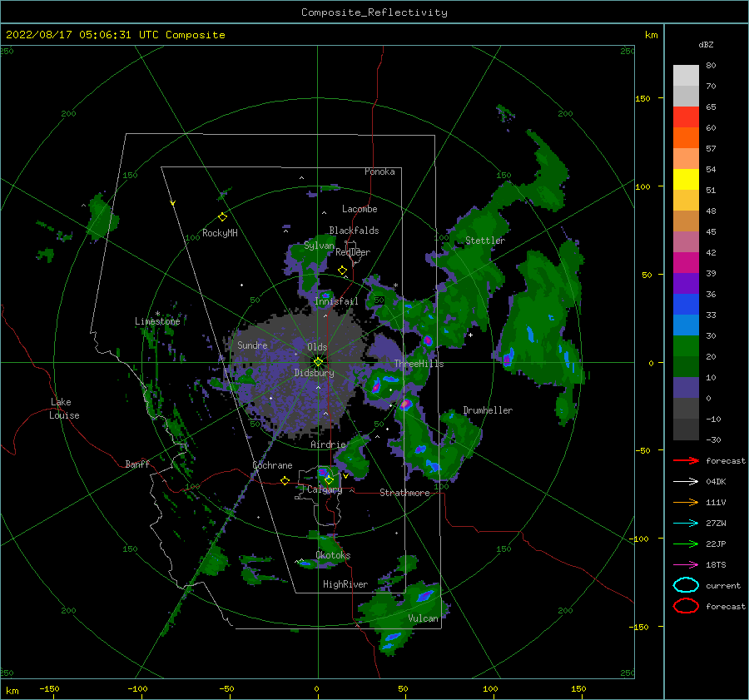Screen dimensions: 749x700
Task: Click the Stettler city label
Action: (485, 241)
